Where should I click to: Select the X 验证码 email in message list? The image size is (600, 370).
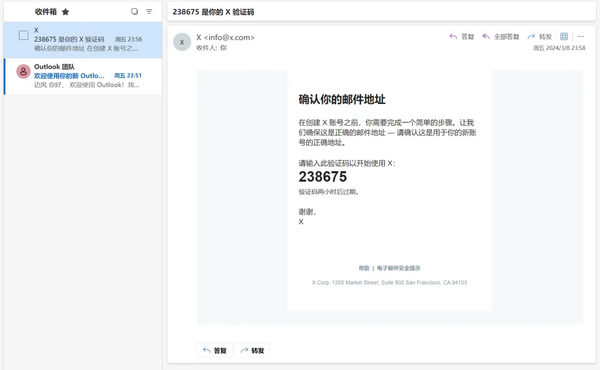click(x=83, y=40)
